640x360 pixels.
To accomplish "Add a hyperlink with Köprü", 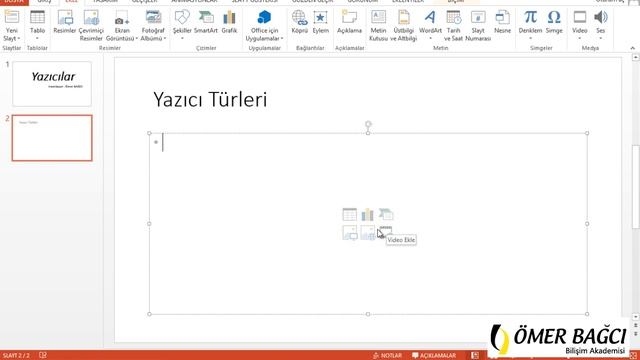I will point(299,22).
